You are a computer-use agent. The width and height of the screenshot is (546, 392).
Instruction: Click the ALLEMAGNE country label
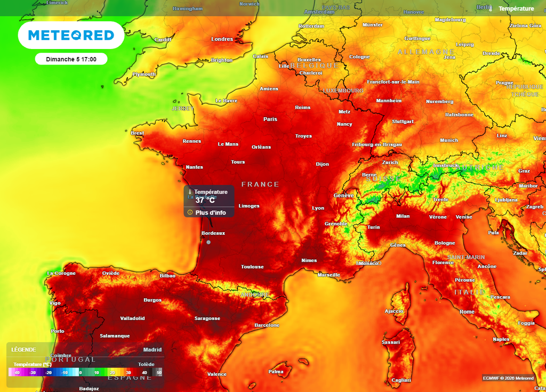tap(426, 52)
